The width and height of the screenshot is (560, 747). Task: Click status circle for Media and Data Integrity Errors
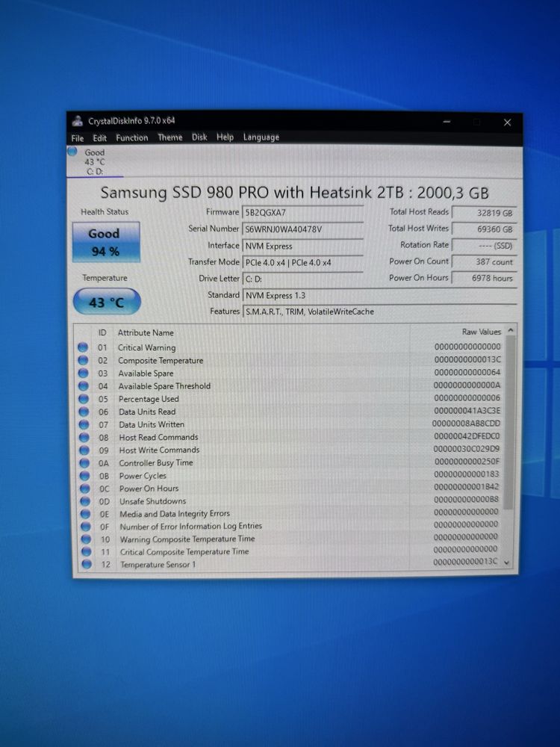point(86,514)
